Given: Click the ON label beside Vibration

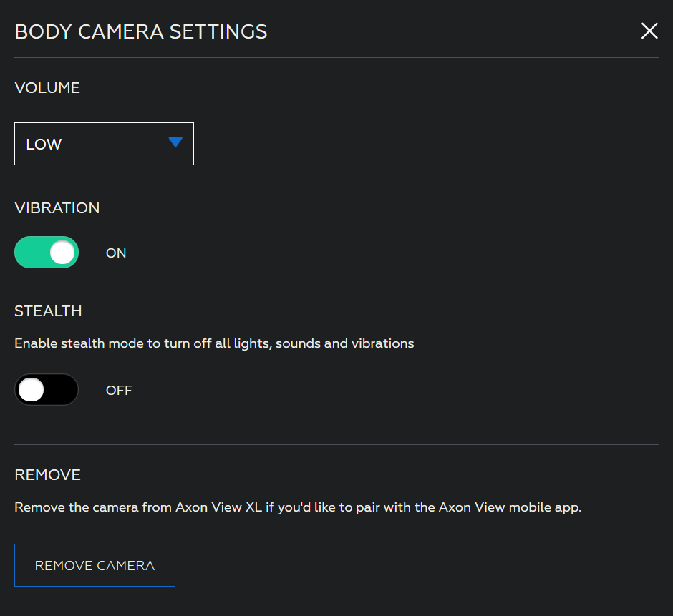Looking at the screenshot, I should (x=116, y=253).
